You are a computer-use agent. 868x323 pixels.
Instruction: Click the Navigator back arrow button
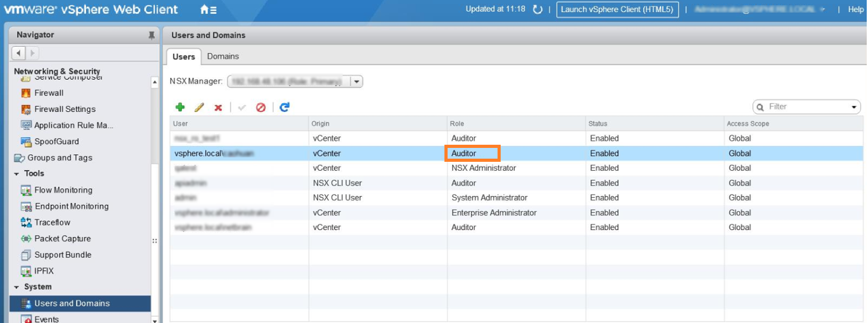pos(18,53)
